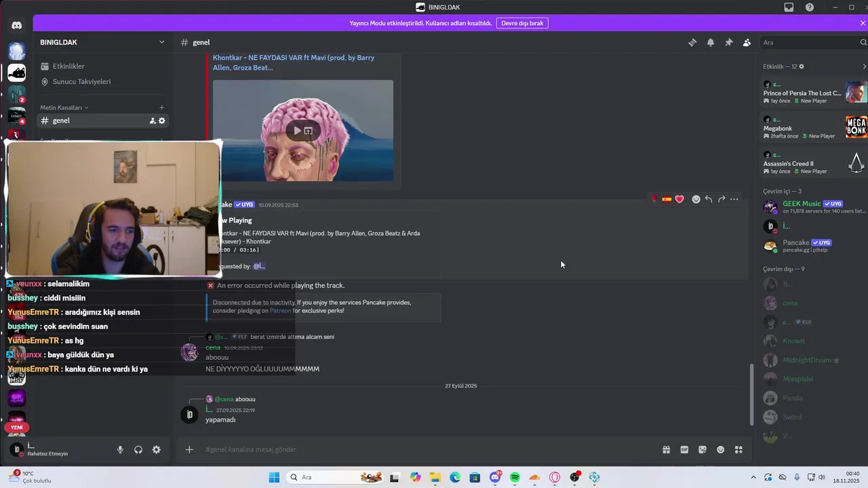Viewport: 868px width, 488px height.
Task: Open the sticker picker
Action: click(703, 449)
